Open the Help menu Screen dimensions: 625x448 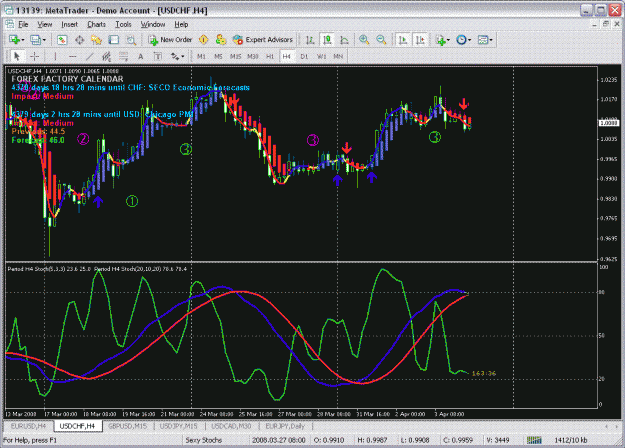click(181, 24)
